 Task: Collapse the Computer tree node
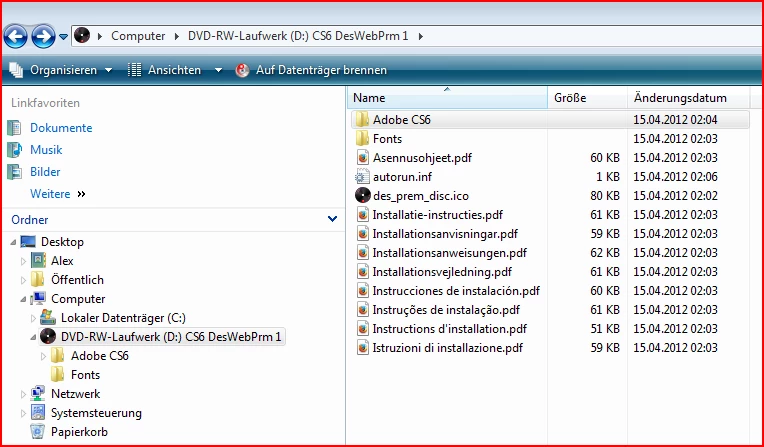23,299
